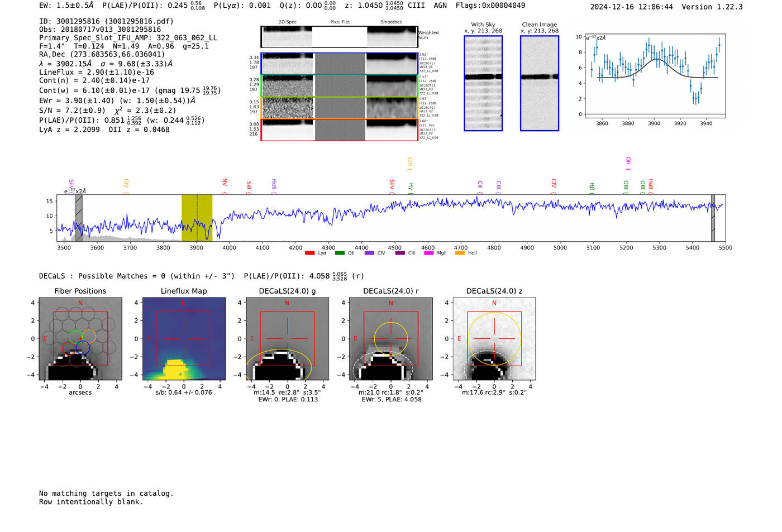This screenshot has height=532, width=782.
Task: Click the dark purple CIII legend swatch
Action: 400,253
